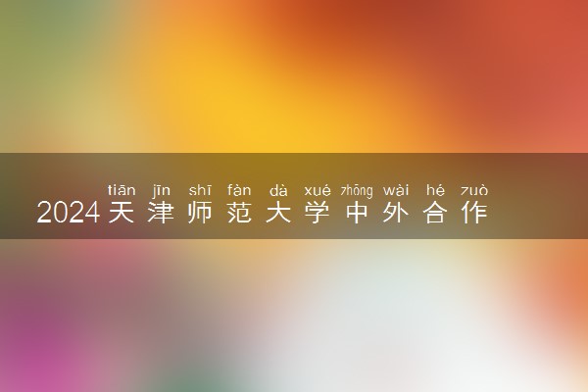Image resolution: width=588 pixels, height=392 pixels.
Task: Click the number 2024 in the banner
Action: coord(69,213)
